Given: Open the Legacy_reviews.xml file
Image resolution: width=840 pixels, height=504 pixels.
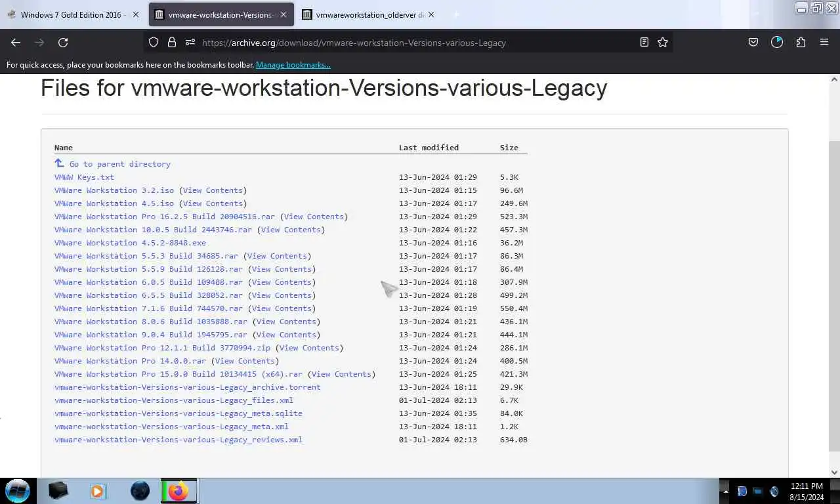Looking at the screenshot, I should coord(178,440).
